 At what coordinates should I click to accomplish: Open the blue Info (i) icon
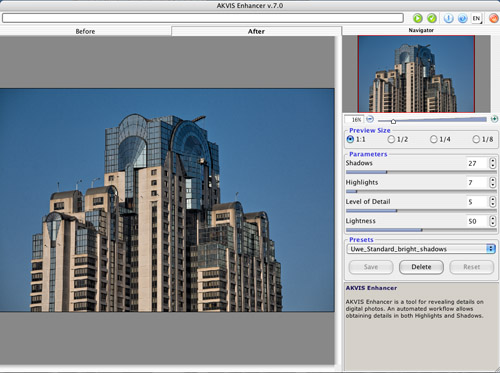click(448, 18)
